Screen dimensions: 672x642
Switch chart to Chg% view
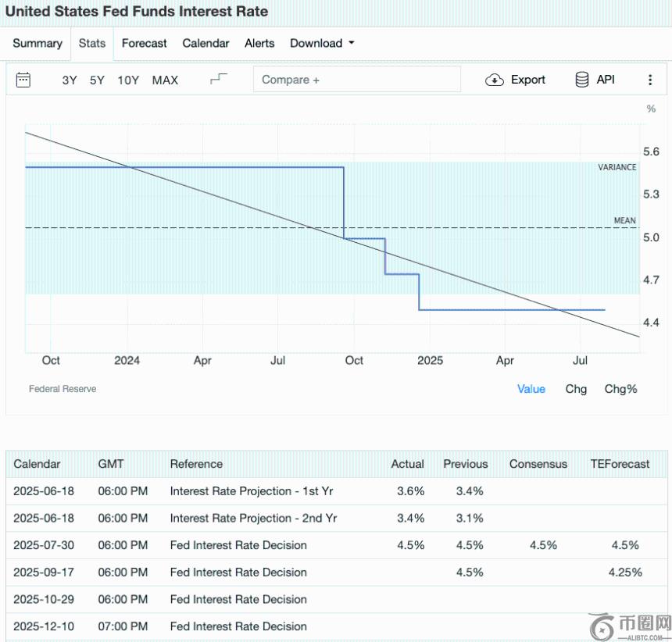pos(620,389)
